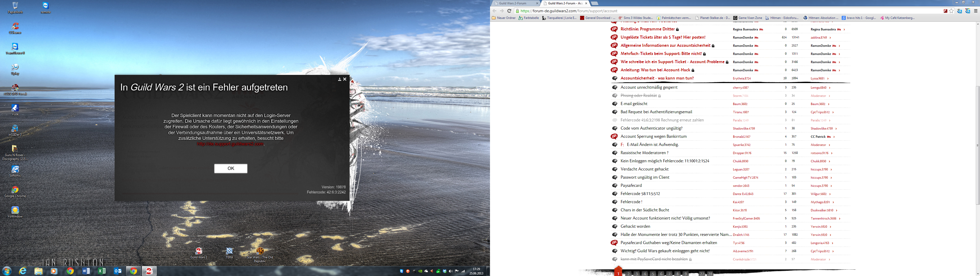Image resolution: width=980 pixels, height=276 pixels.
Task: Open Windows Explorer from the taskbar
Action: point(39,271)
